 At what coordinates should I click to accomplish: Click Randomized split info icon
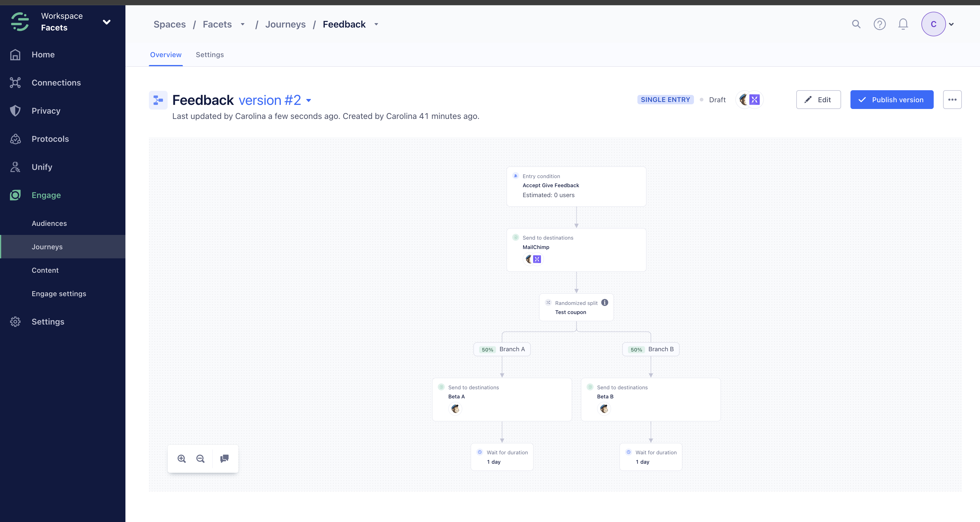click(x=605, y=303)
